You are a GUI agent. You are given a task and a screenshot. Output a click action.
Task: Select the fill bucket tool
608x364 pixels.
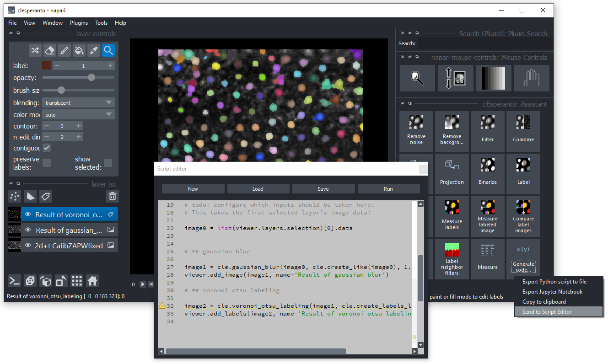[79, 50]
